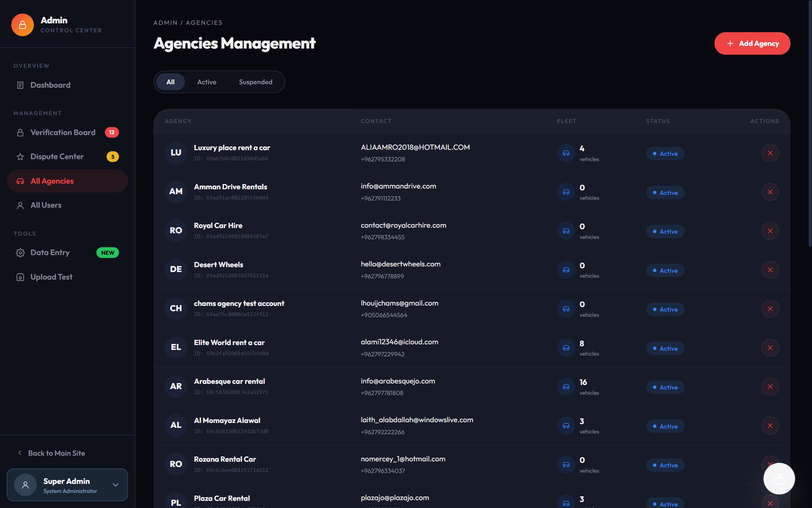Click the All Agencies car icon
The width and height of the screenshot is (812, 508).
pyautogui.click(x=20, y=181)
